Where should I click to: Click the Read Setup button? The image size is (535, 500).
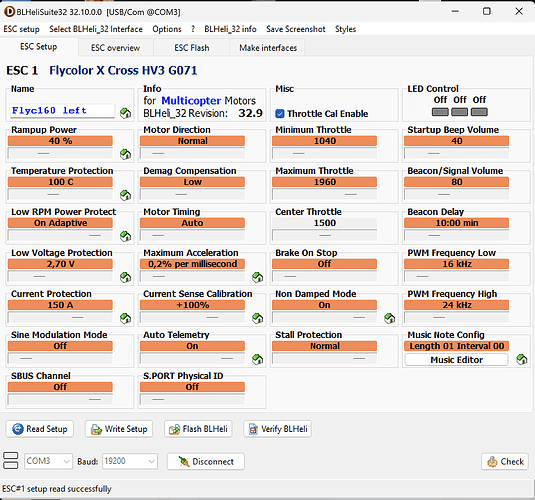40,429
